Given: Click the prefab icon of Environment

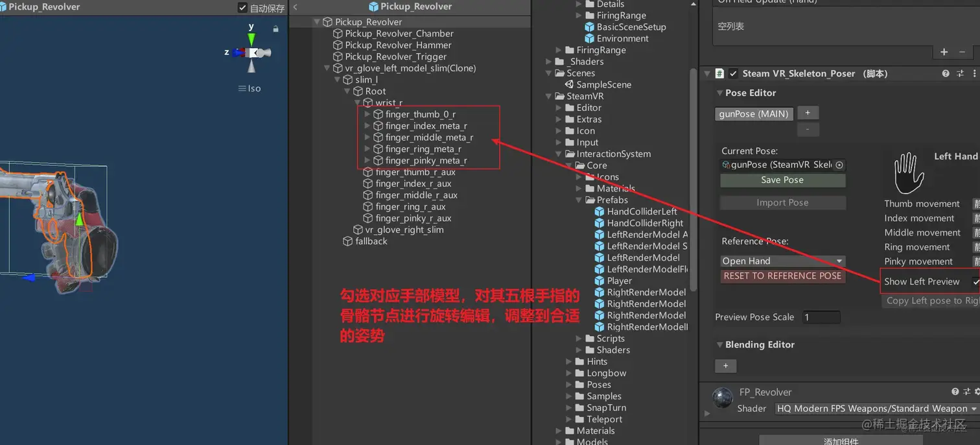Looking at the screenshot, I should coord(589,39).
